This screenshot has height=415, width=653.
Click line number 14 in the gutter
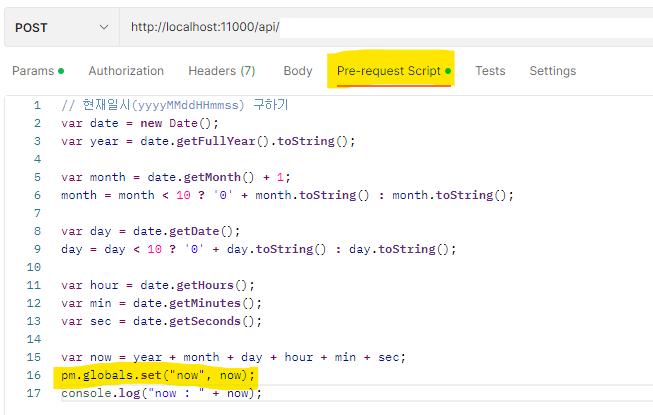click(x=34, y=339)
